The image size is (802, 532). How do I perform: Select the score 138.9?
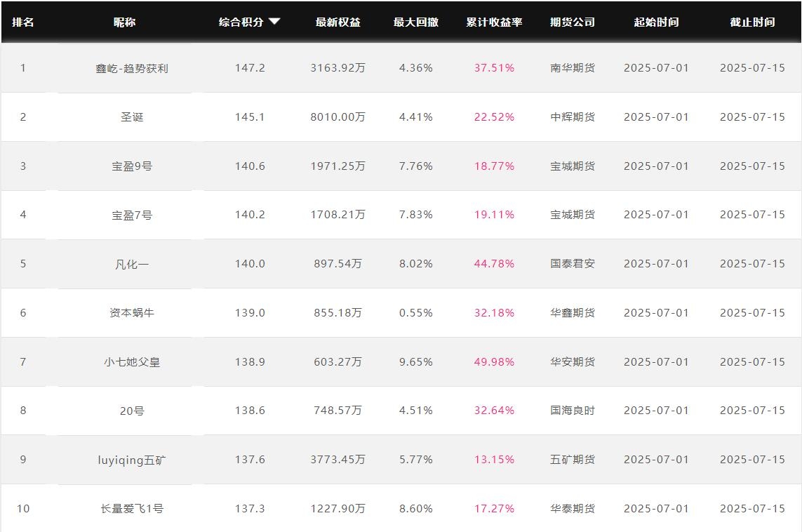click(x=250, y=362)
